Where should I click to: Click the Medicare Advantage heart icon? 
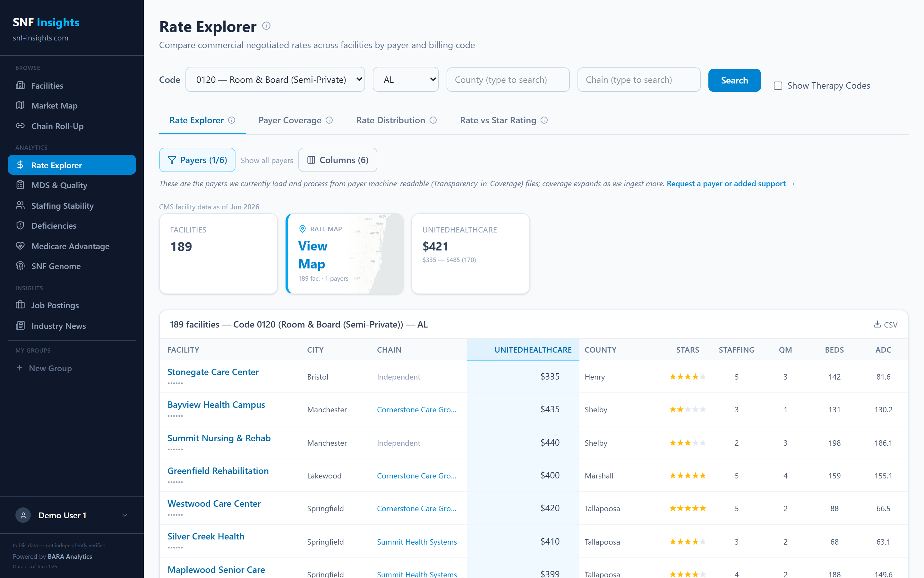click(x=20, y=246)
